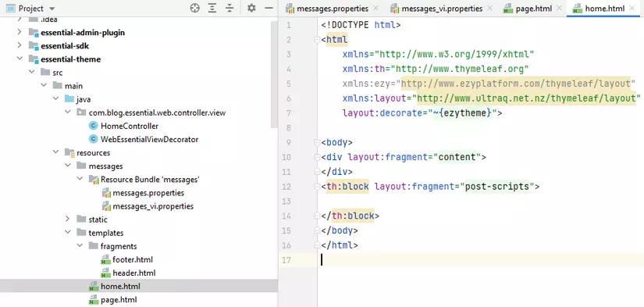
Task: Expand the essential-sdk module
Action: point(20,45)
